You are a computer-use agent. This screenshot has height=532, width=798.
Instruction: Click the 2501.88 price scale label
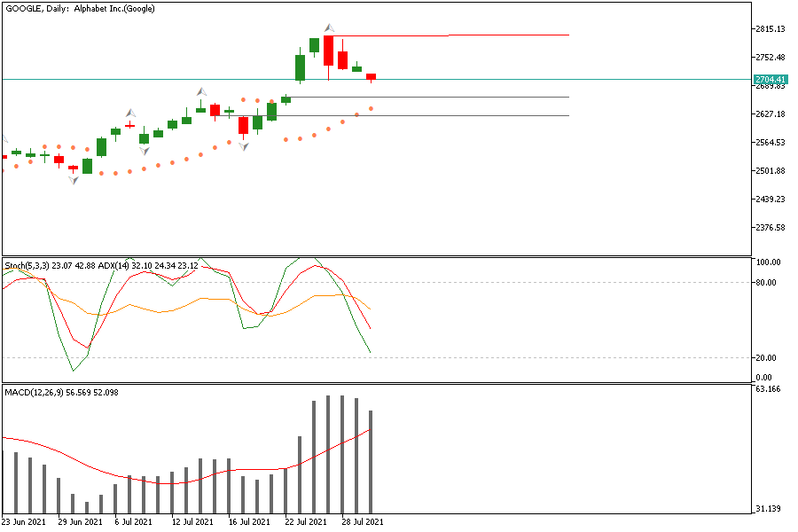[x=770, y=170]
